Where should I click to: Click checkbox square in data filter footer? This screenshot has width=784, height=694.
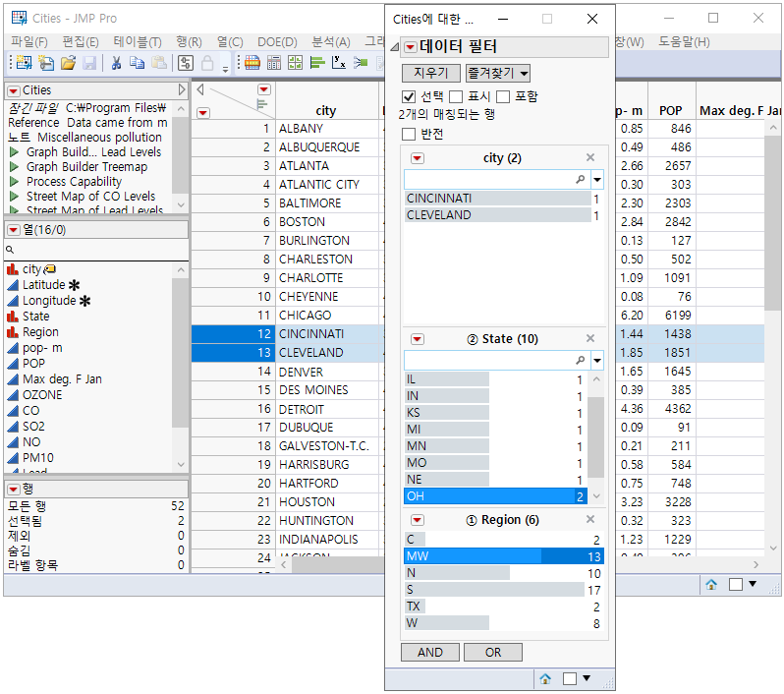coord(570,679)
